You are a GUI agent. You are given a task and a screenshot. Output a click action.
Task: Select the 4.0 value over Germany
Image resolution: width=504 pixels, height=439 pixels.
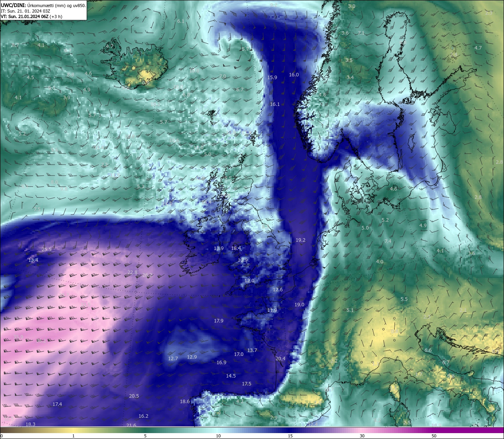click(380, 261)
